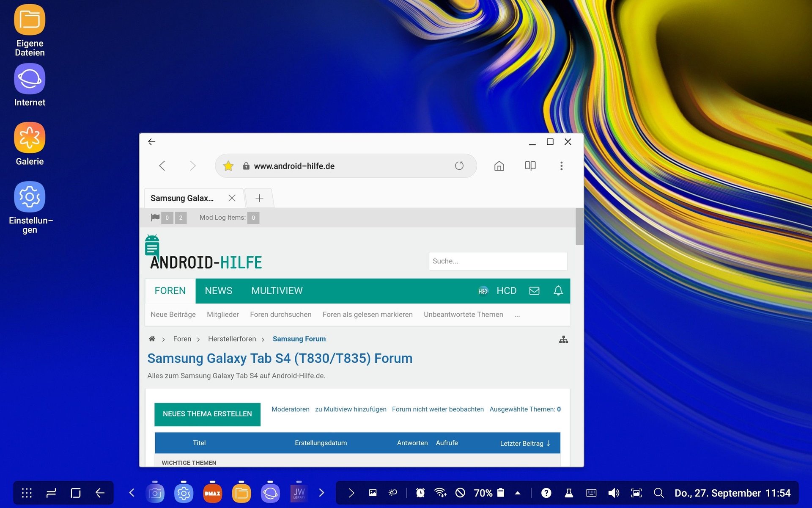This screenshot has width=812, height=508.
Task: Switch to the NEWS tab
Action: (219, 291)
